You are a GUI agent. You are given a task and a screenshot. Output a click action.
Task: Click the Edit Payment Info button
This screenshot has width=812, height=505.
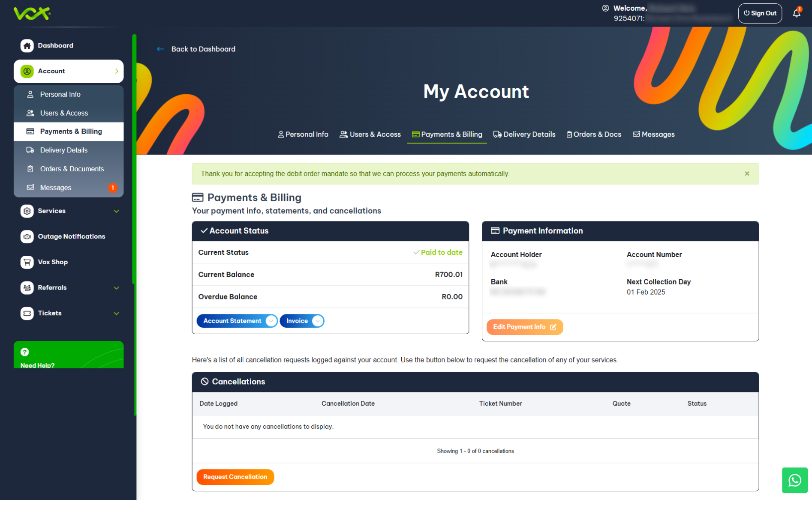pyautogui.click(x=524, y=327)
